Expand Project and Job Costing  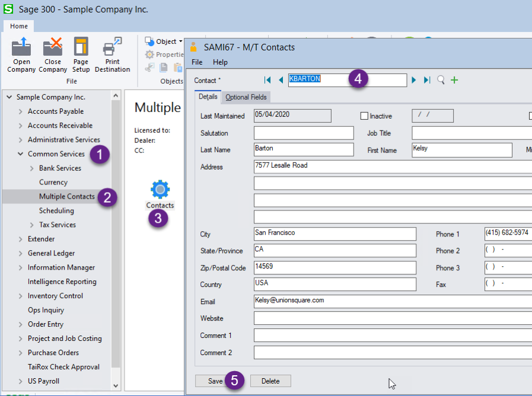pyautogui.click(x=20, y=338)
